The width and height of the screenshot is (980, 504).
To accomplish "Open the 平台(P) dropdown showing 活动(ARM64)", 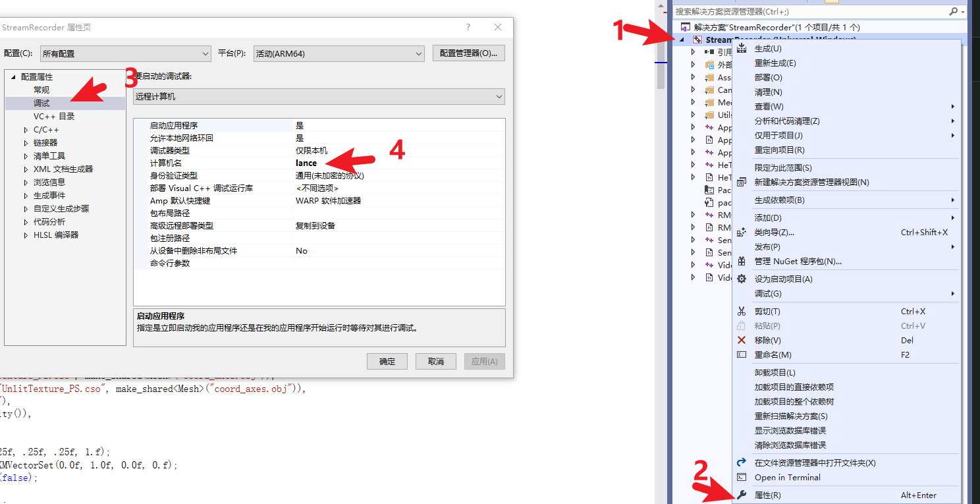I will pos(339,53).
